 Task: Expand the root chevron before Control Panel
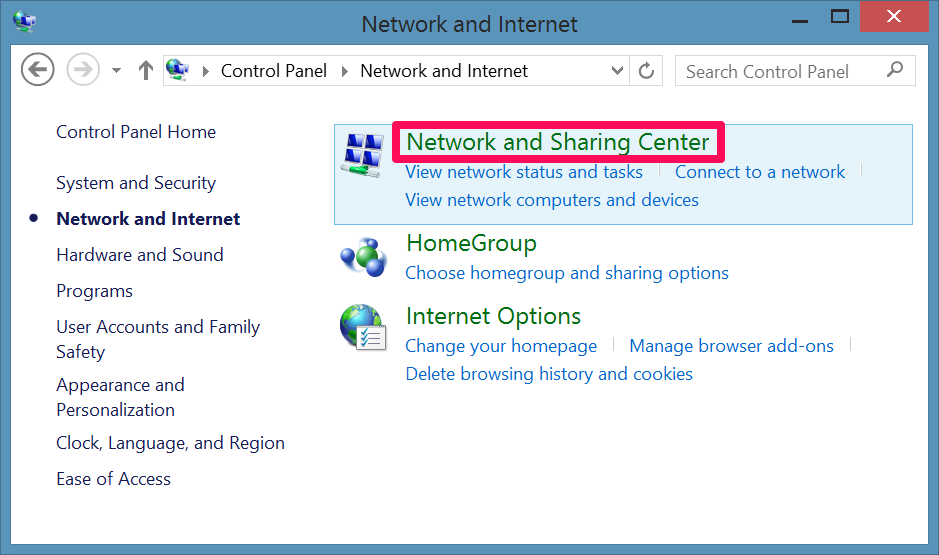(206, 71)
